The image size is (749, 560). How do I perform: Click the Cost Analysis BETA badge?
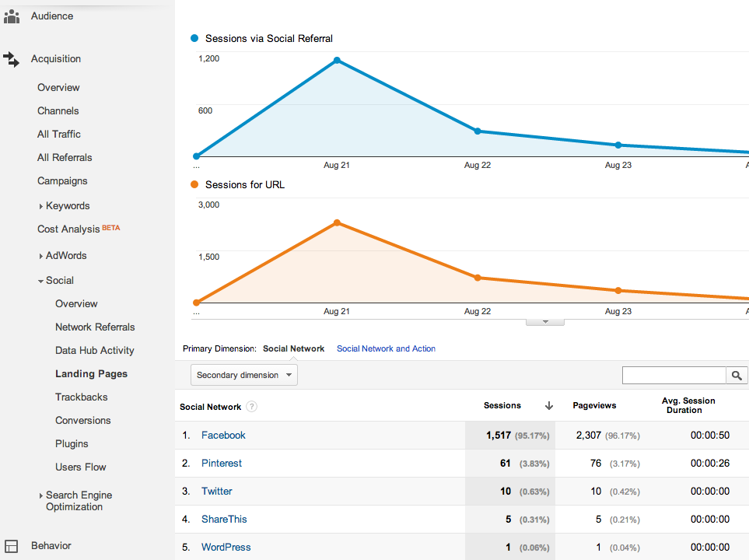(x=110, y=226)
